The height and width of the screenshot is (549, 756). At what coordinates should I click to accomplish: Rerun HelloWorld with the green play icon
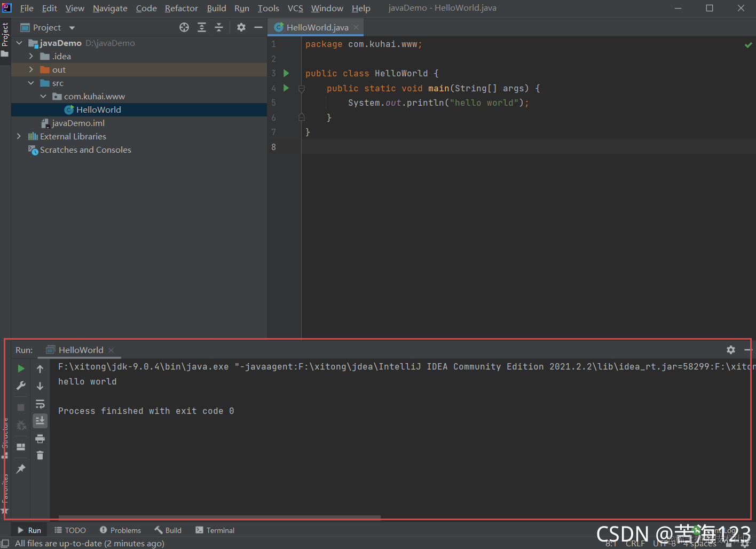coord(21,368)
